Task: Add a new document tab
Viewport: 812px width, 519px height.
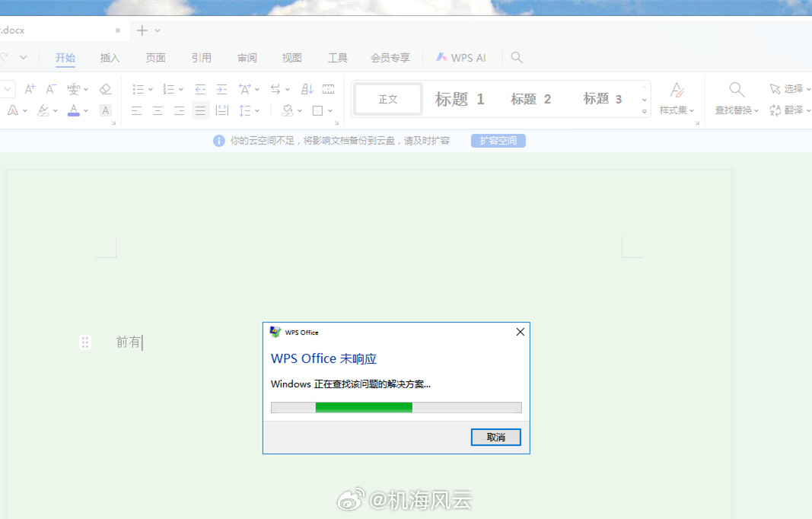Action: [142, 30]
